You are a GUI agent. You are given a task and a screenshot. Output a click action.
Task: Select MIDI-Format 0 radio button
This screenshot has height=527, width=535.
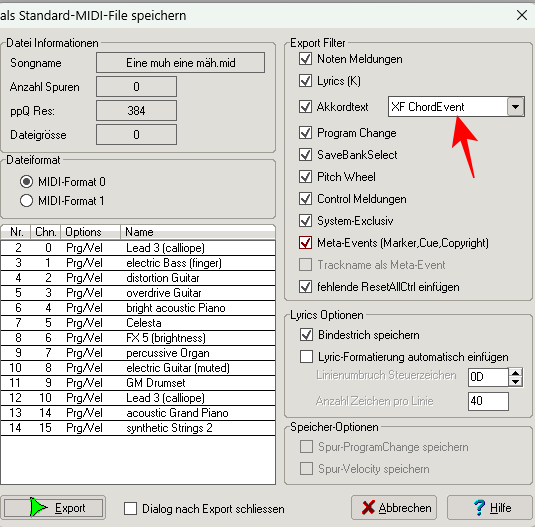point(26,181)
